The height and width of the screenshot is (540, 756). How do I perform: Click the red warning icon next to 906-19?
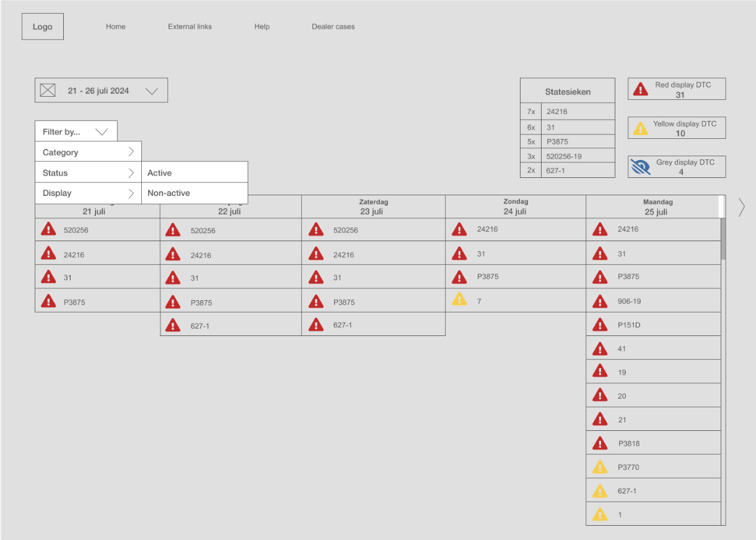coord(599,301)
